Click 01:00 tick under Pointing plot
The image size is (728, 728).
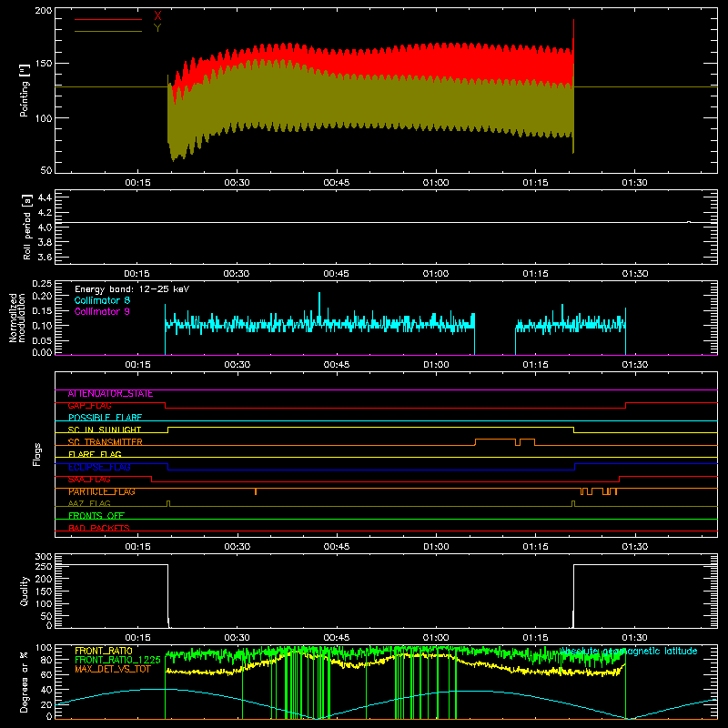point(436,183)
